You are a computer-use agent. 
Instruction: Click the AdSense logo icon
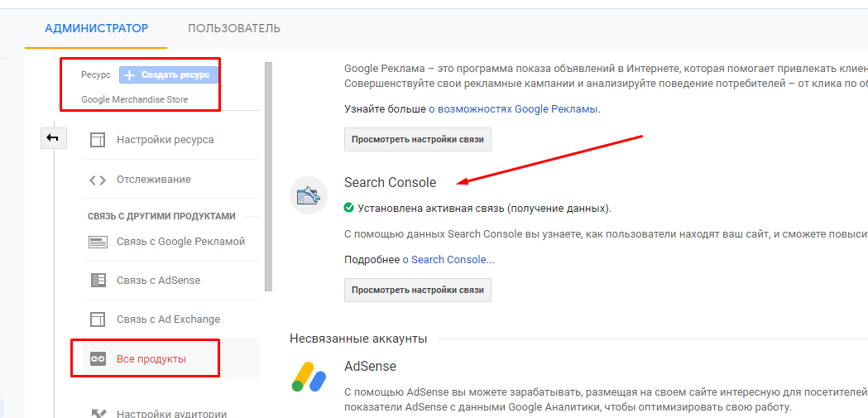click(309, 377)
